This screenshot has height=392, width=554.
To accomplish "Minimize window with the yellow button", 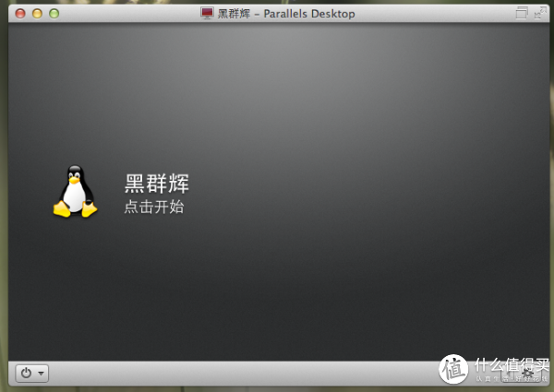I will coord(37,14).
